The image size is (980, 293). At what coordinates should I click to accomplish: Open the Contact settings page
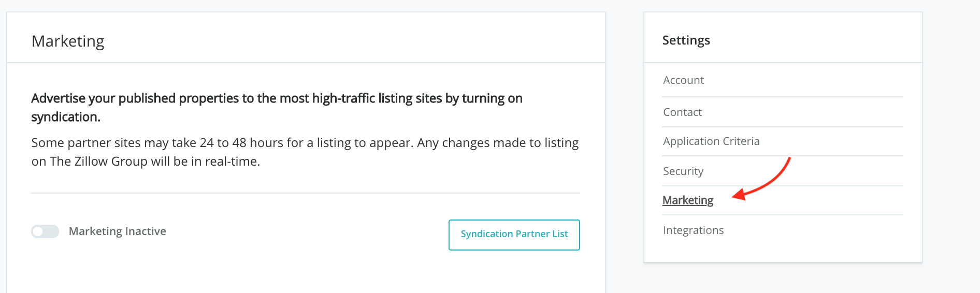[x=682, y=112]
